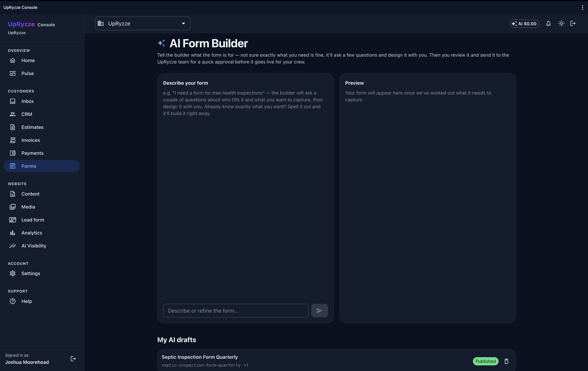Open account Settings
This screenshot has width=588, height=371.
pyautogui.click(x=42, y=273)
